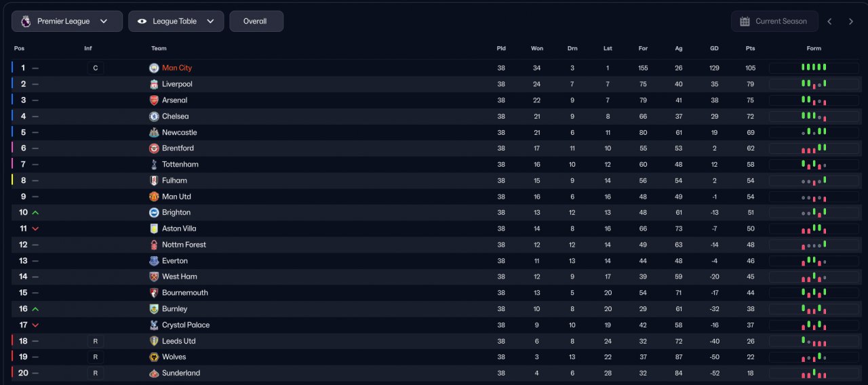The width and height of the screenshot is (868, 385).
Task: Click the Arsenal club badge icon
Action: (154, 100)
